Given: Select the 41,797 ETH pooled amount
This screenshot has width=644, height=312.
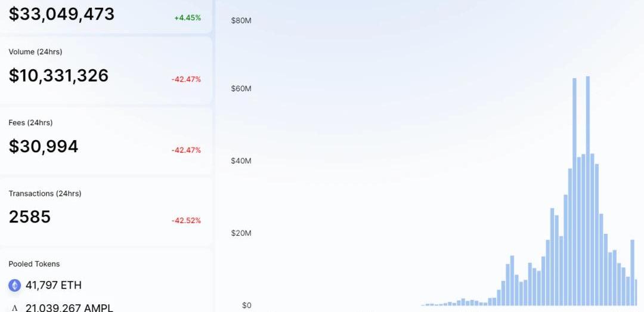Looking at the screenshot, I should [x=54, y=285].
